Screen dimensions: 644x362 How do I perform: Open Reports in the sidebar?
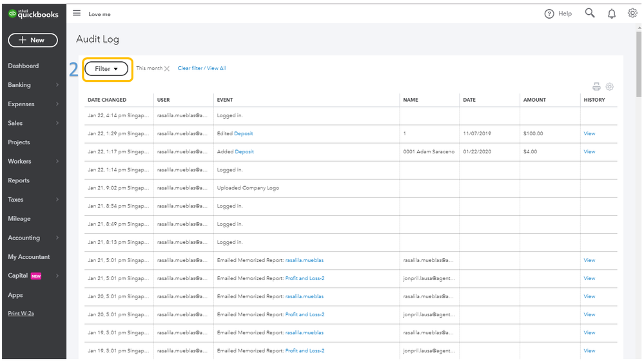[x=19, y=180]
